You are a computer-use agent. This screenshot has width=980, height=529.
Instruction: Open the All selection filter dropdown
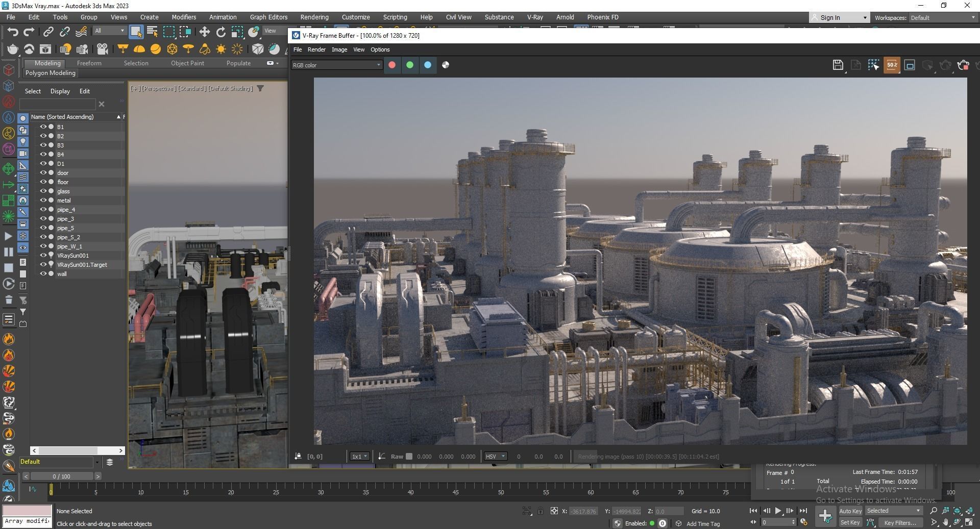click(109, 31)
